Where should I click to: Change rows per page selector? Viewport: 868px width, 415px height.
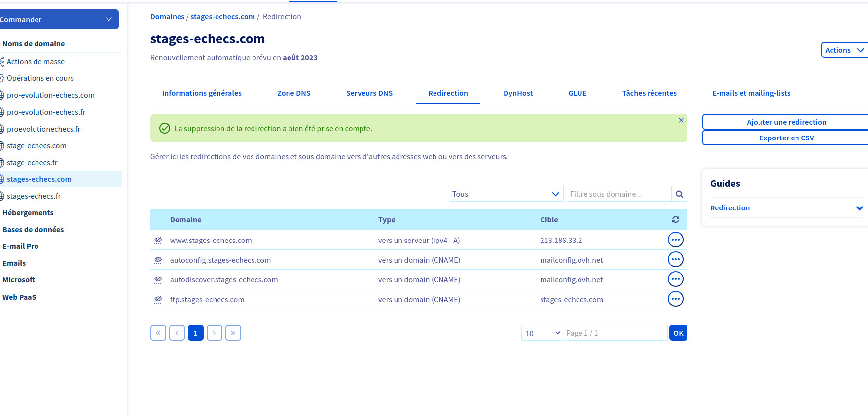point(542,333)
